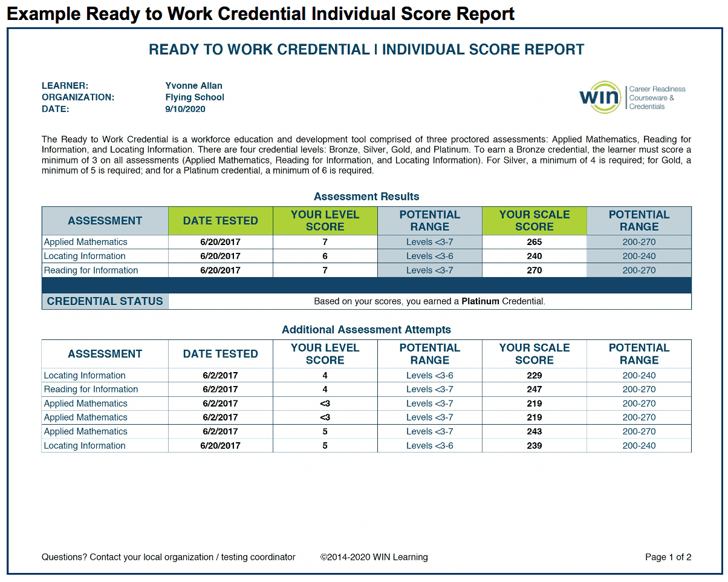Image resolution: width=728 pixels, height=582 pixels.
Task: Click the ©2014-2020 WIN Learning footer text
Action: click(374, 557)
